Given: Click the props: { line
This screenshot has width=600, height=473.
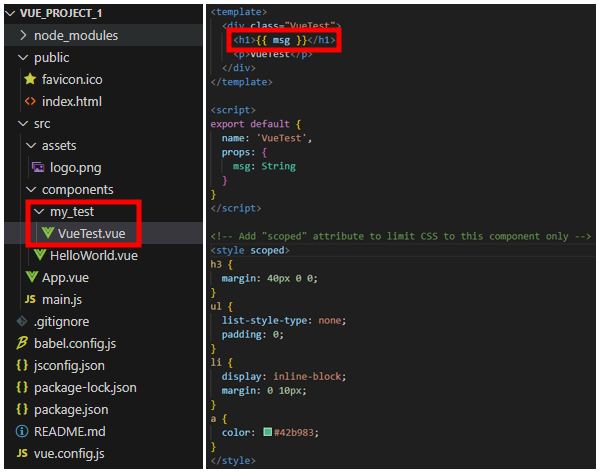Looking at the screenshot, I should (244, 152).
